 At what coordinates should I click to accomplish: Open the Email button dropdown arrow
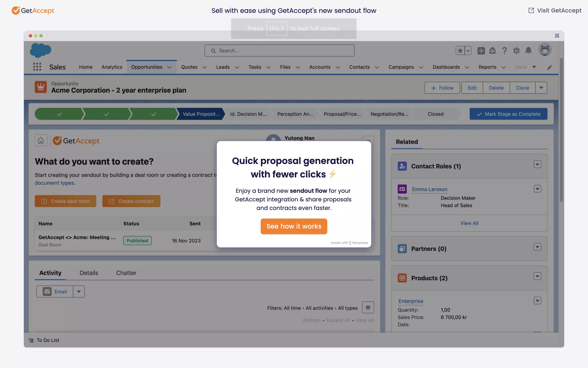tap(79, 292)
